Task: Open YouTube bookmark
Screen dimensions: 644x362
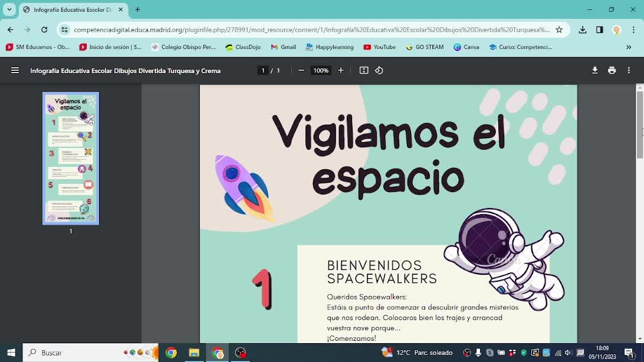Action: (x=380, y=47)
